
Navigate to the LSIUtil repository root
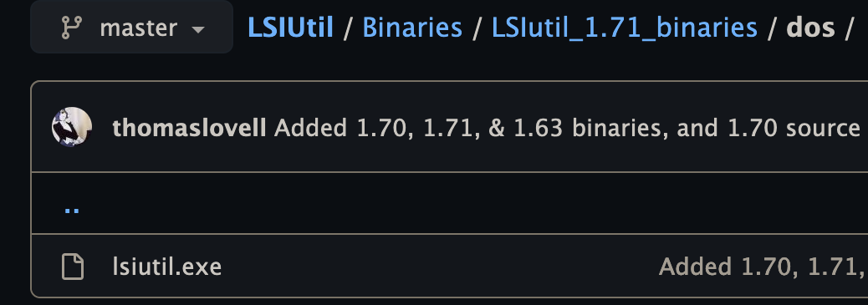click(291, 27)
